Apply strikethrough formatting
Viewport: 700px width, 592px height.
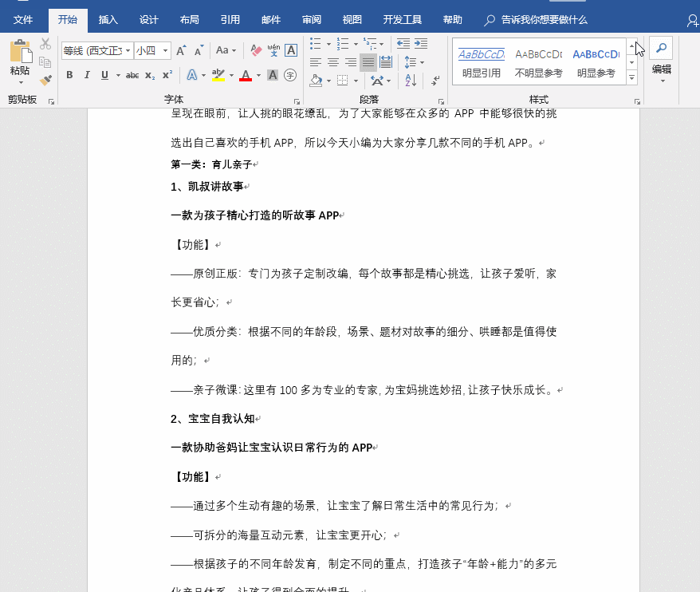tap(132, 74)
